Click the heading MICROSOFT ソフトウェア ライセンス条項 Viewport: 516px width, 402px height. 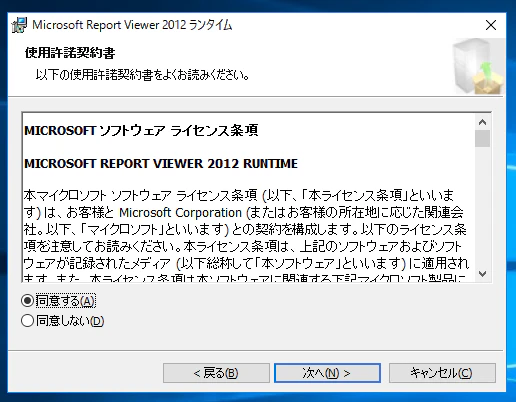tap(141, 131)
